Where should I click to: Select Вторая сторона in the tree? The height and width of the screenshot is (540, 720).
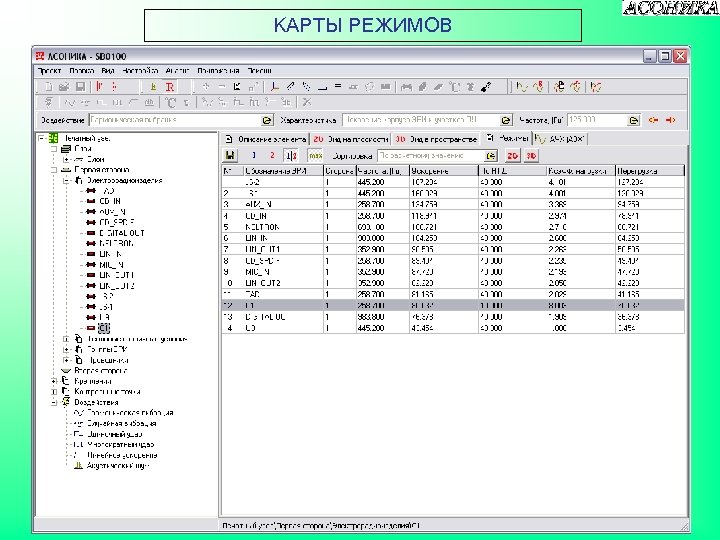101,371
